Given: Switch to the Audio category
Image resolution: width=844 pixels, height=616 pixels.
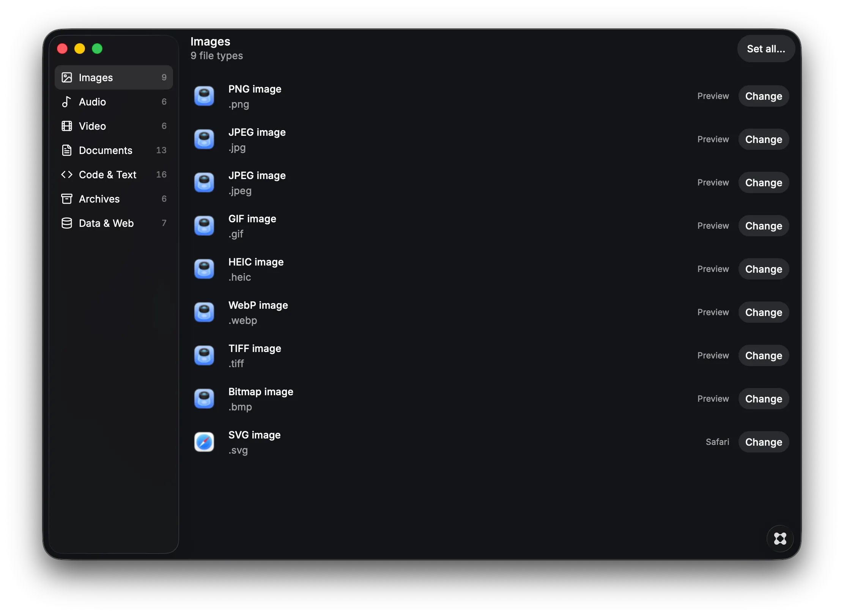Looking at the screenshot, I should pyautogui.click(x=114, y=102).
